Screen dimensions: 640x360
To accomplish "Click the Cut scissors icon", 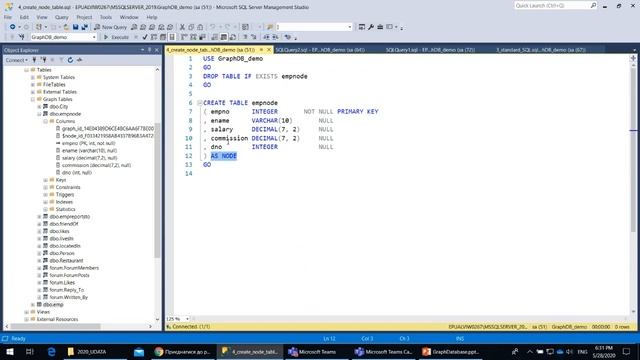I will coord(182,27).
